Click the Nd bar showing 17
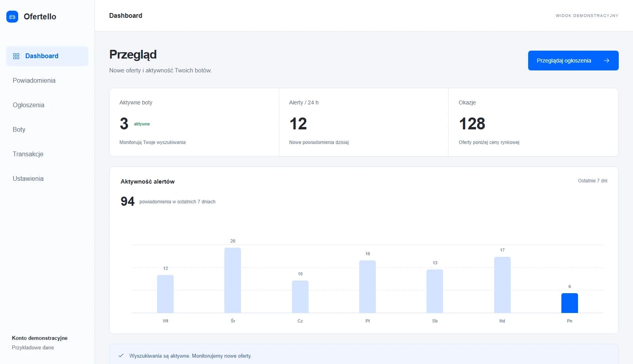 pos(502,285)
